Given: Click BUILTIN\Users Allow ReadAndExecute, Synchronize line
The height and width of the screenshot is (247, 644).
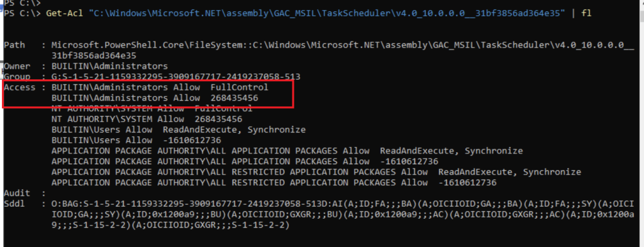Looking at the screenshot, I should (x=179, y=130).
